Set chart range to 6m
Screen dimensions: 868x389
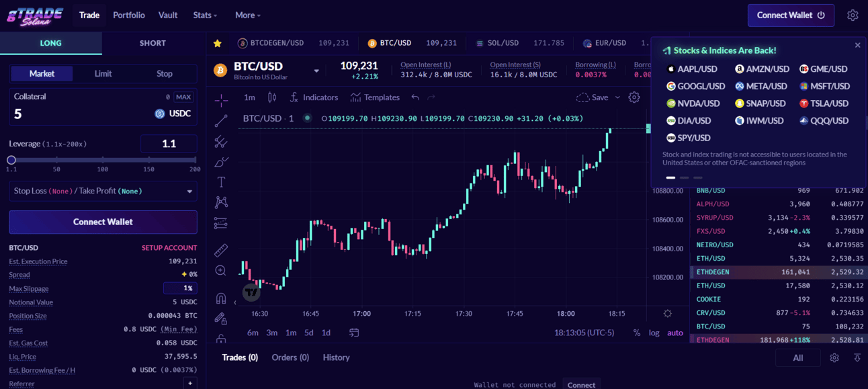(253, 333)
